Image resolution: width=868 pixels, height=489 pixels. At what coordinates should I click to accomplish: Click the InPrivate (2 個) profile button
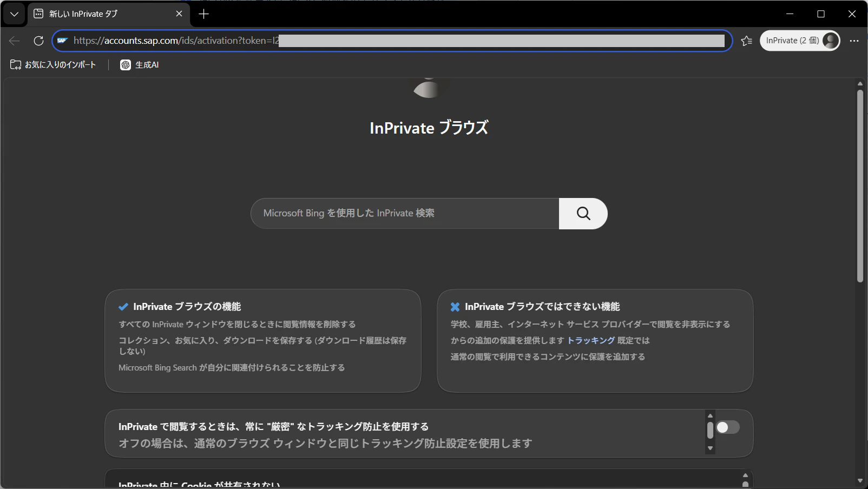[x=800, y=41]
